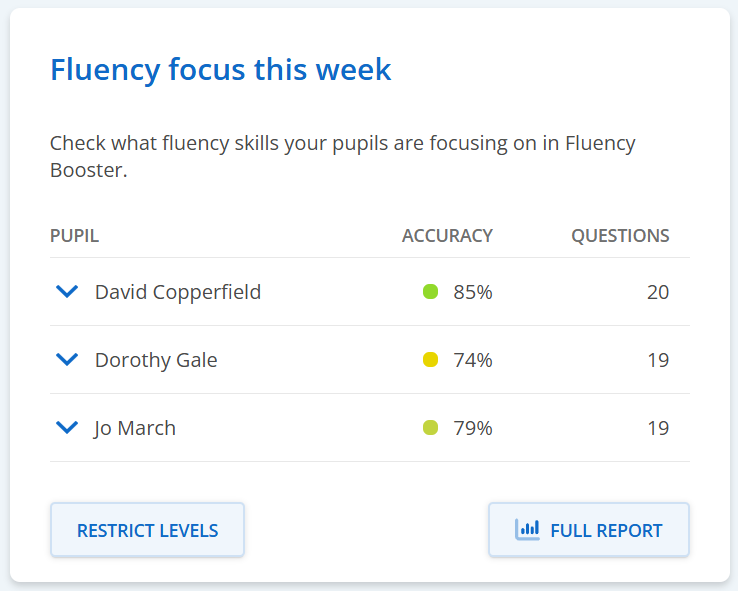This screenshot has width=738, height=591.
Task: Click green accuracy dot for David Copperfield
Action: [x=431, y=292]
